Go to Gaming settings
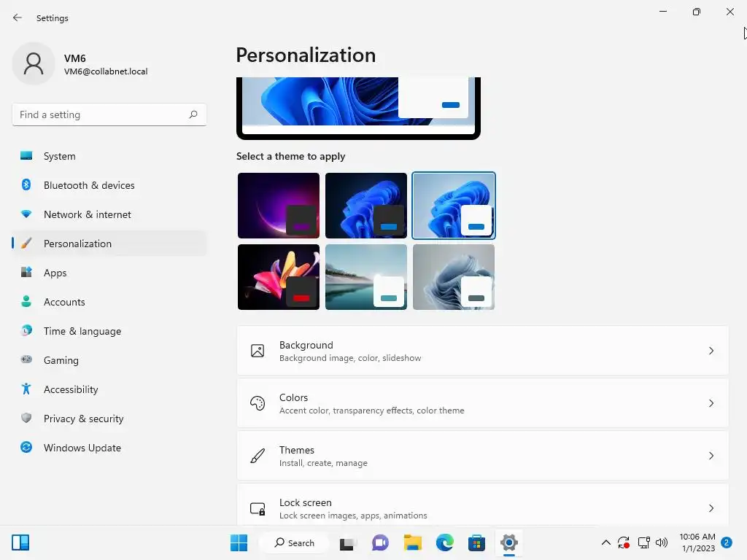Image resolution: width=747 pixels, height=560 pixels. [109, 360]
